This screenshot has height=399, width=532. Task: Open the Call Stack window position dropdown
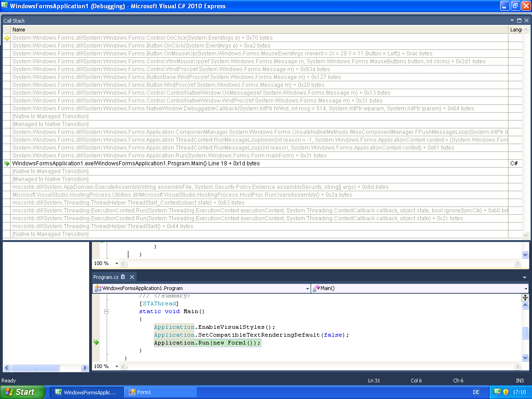pos(512,20)
